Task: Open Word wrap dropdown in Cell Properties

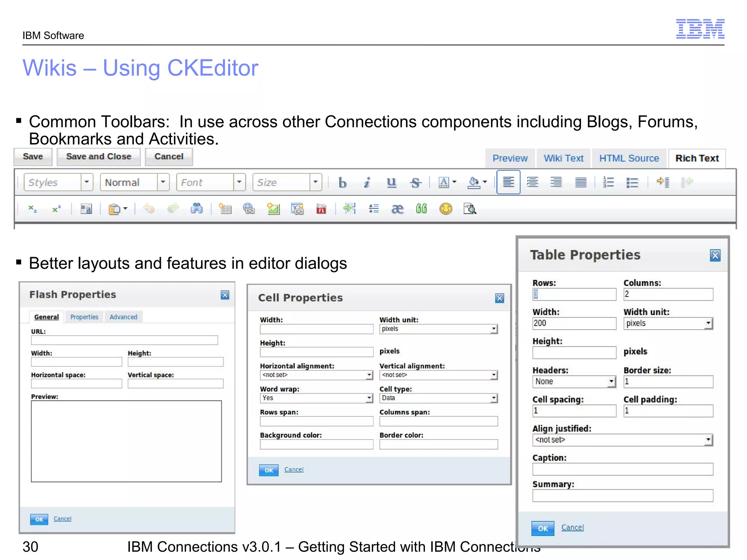Action: click(x=316, y=398)
